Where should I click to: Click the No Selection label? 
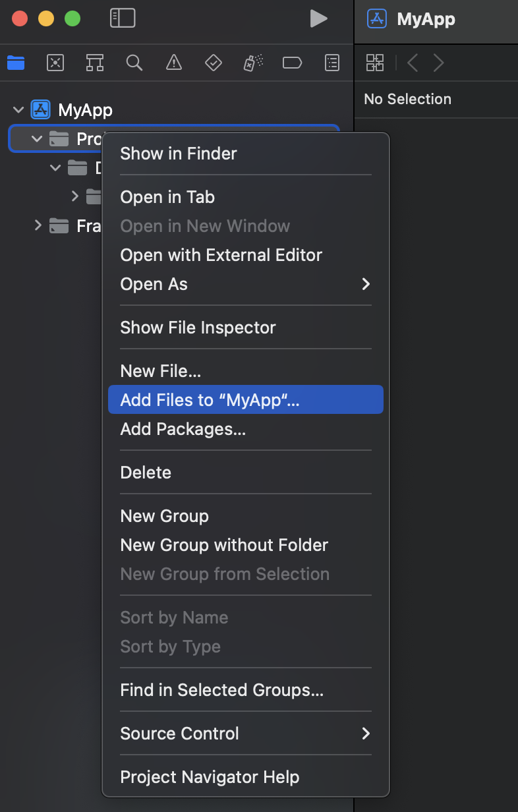coord(408,100)
